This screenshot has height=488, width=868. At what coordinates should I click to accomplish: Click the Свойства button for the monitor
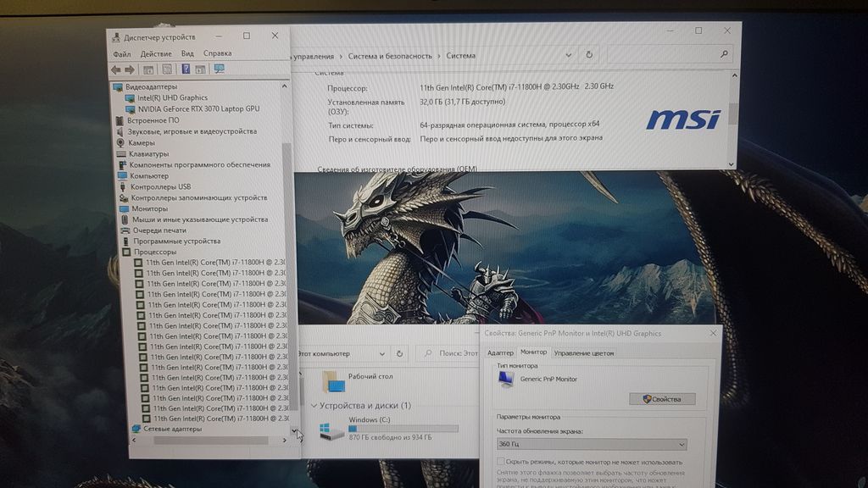coord(662,399)
